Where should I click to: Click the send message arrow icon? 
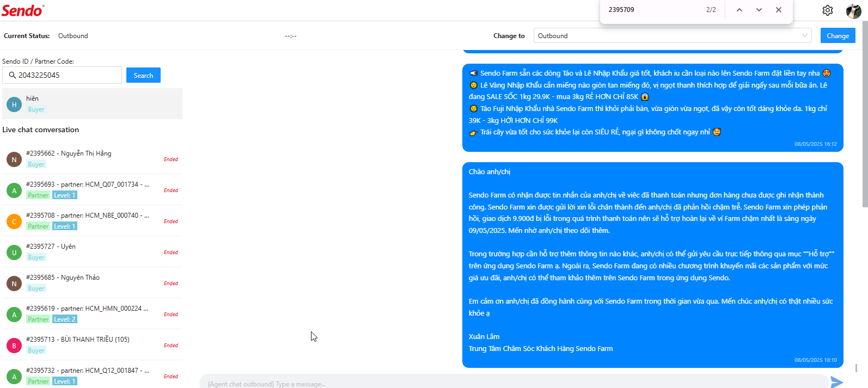point(837,382)
